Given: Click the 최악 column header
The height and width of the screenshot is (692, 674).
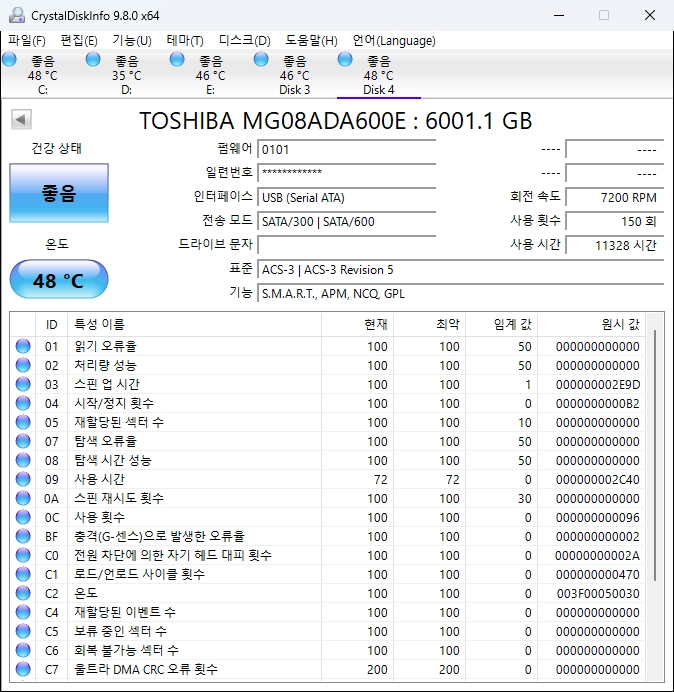Looking at the screenshot, I should (429, 325).
